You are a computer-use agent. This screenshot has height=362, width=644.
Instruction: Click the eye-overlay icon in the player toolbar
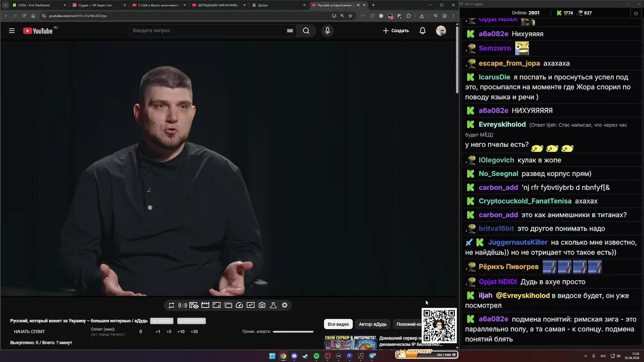pos(194,305)
